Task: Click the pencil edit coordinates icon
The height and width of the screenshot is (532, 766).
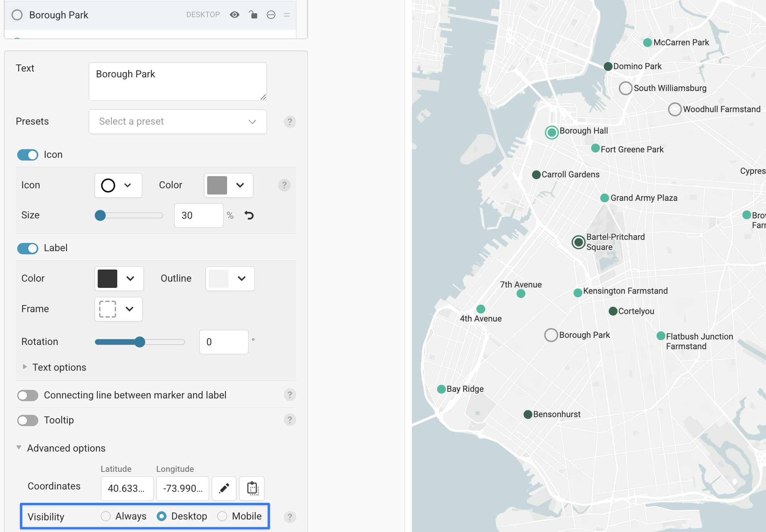Action: click(x=224, y=488)
